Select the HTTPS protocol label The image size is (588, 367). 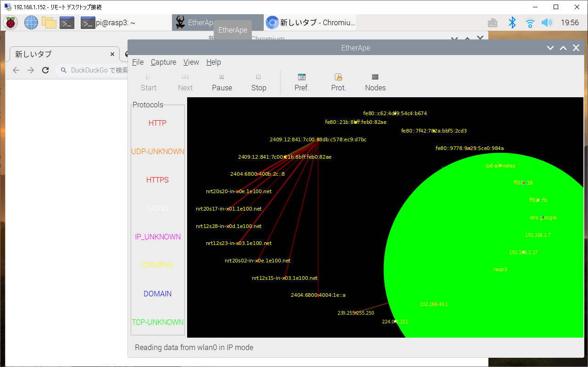(x=157, y=180)
